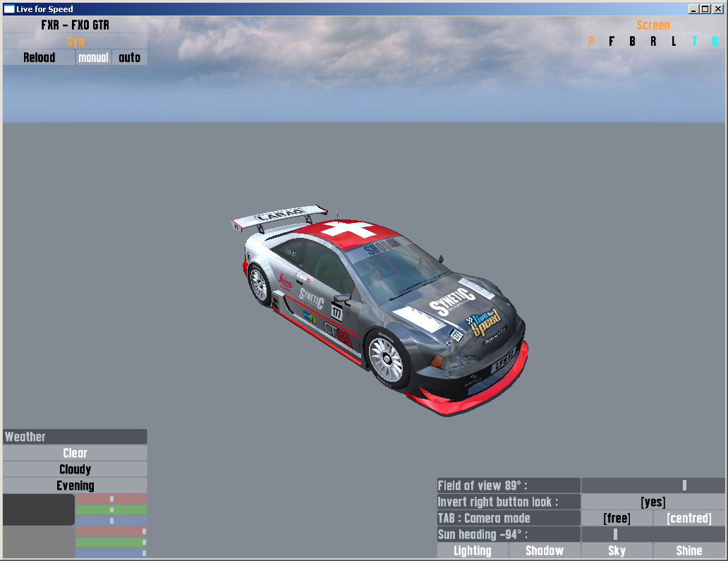This screenshot has height=561, width=728.
Task: Click the TAB : Camera mode label
Action: (509, 518)
